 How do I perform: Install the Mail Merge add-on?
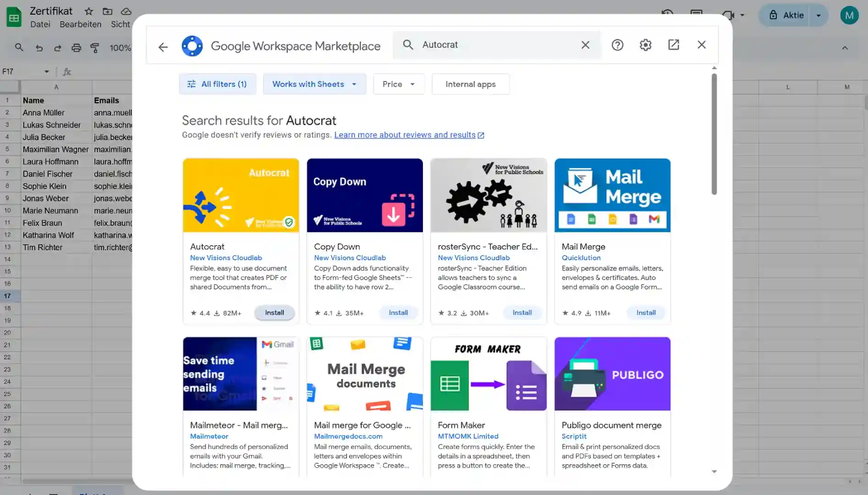(646, 313)
